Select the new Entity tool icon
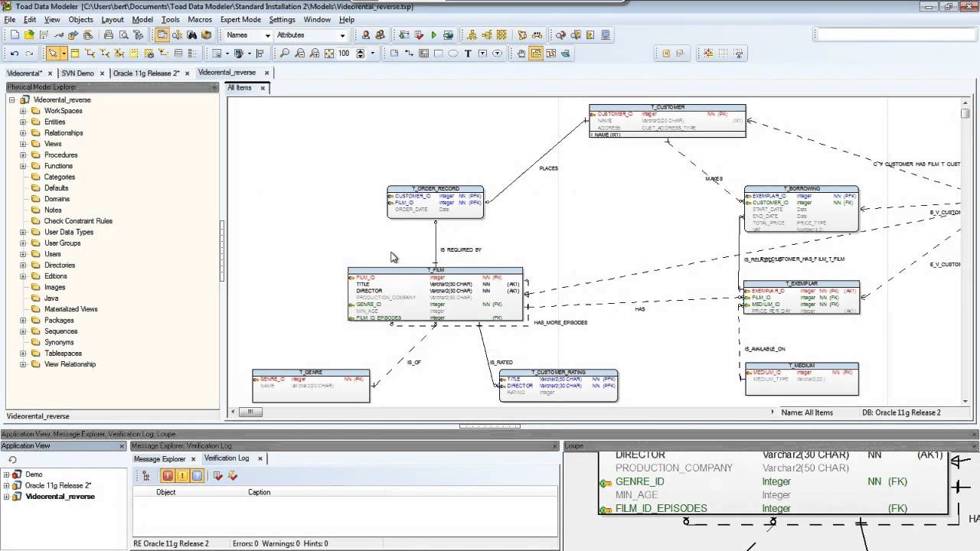 point(75,54)
